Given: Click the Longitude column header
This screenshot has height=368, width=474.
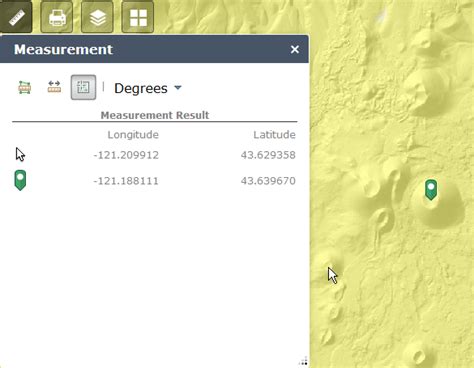Looking at the screenshot, I should tap(133, 135).
